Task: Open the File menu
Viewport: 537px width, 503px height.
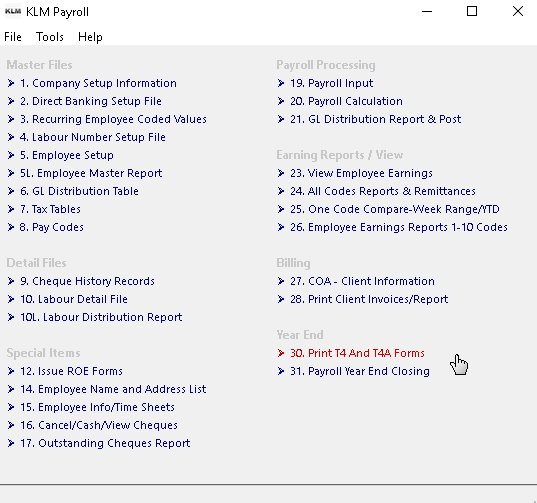Action: click(13, 37)
